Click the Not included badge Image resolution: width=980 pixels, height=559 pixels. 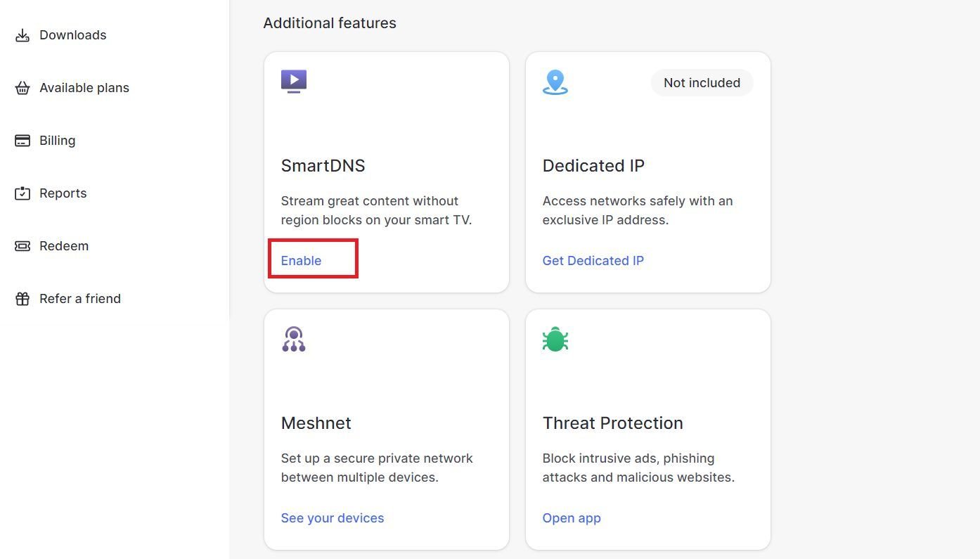click(702, 83)
